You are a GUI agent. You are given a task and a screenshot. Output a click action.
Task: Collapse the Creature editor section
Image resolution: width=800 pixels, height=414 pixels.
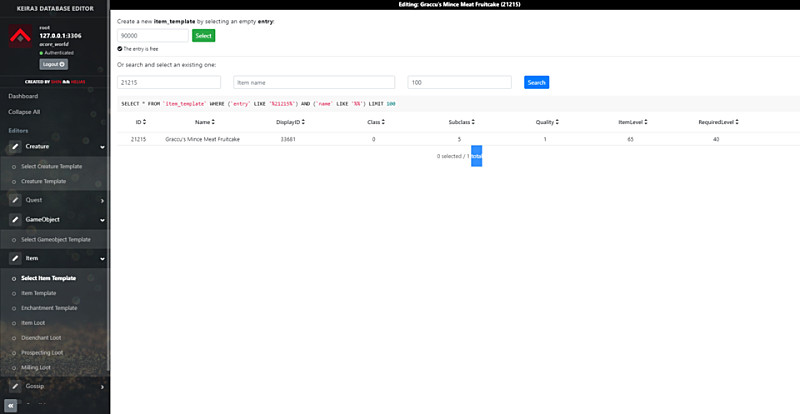coord(102,147)
